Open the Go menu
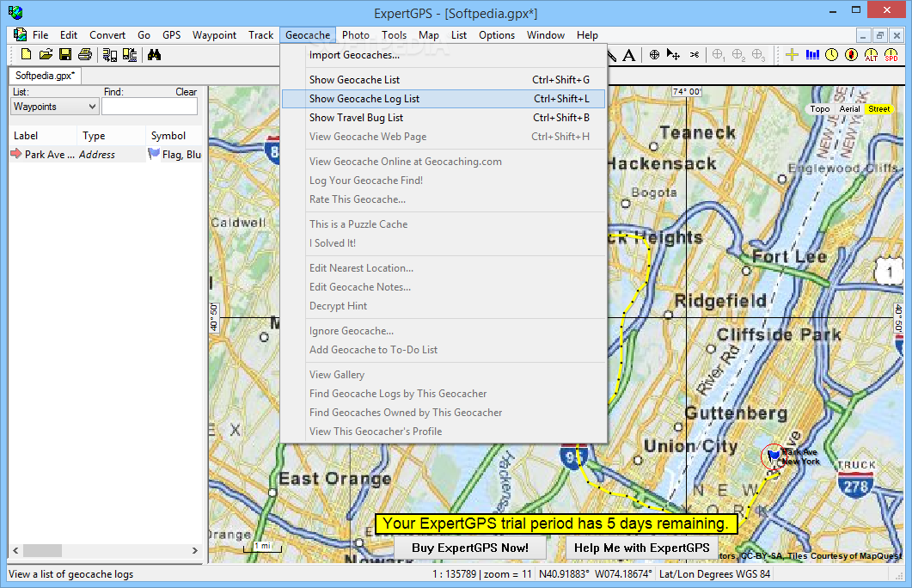The height and width of the screenshot is (588, 912). [144, 35]
